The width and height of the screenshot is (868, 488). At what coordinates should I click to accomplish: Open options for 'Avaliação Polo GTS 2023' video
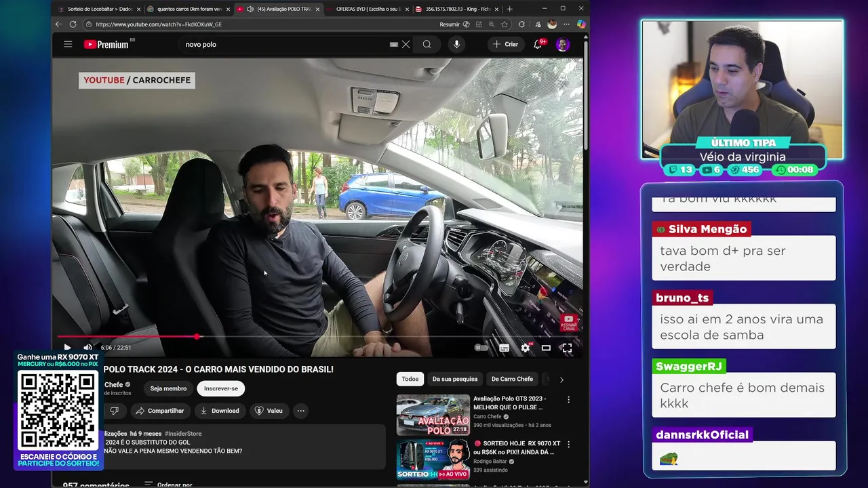point(568,400)
